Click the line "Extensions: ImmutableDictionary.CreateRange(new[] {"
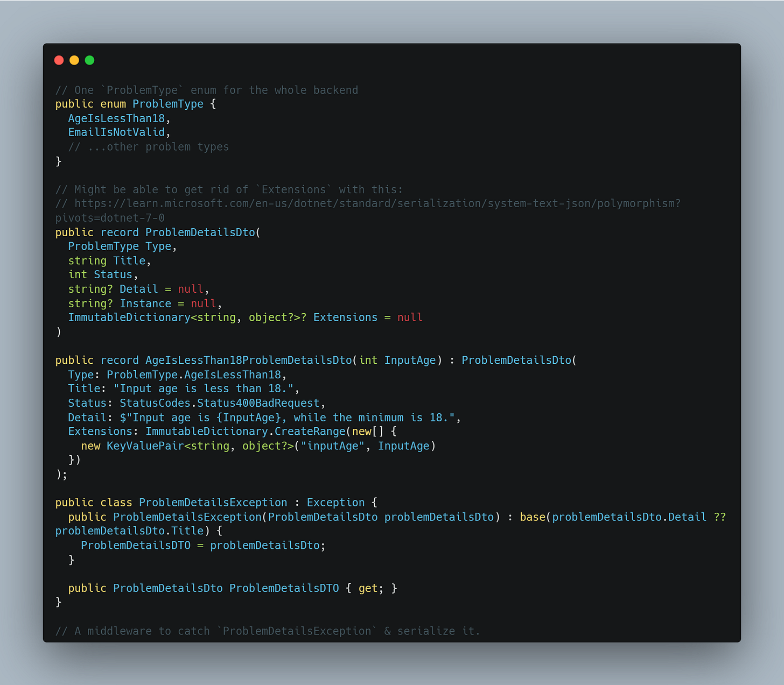784x685 pixels. (232, 432)
